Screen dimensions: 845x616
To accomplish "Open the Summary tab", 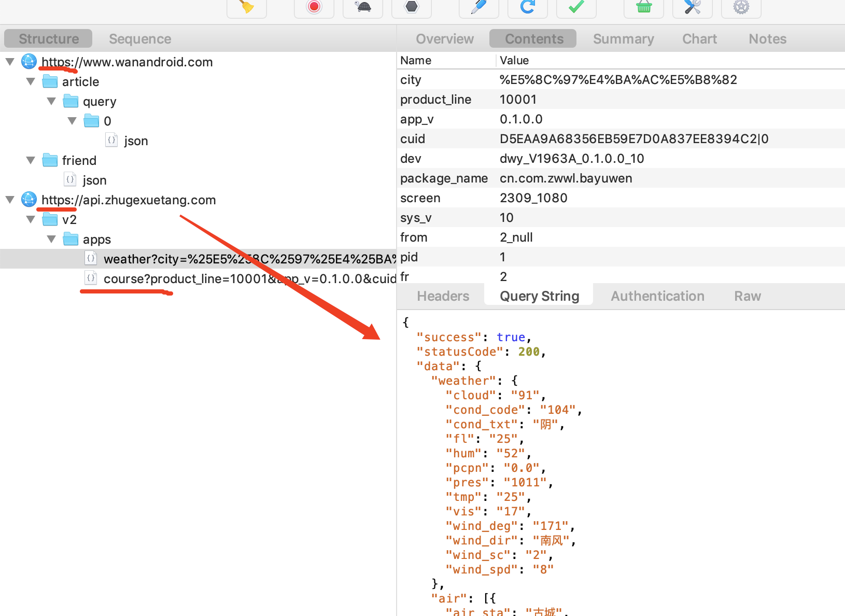I will pyautogui.click(x=623, y=39).
